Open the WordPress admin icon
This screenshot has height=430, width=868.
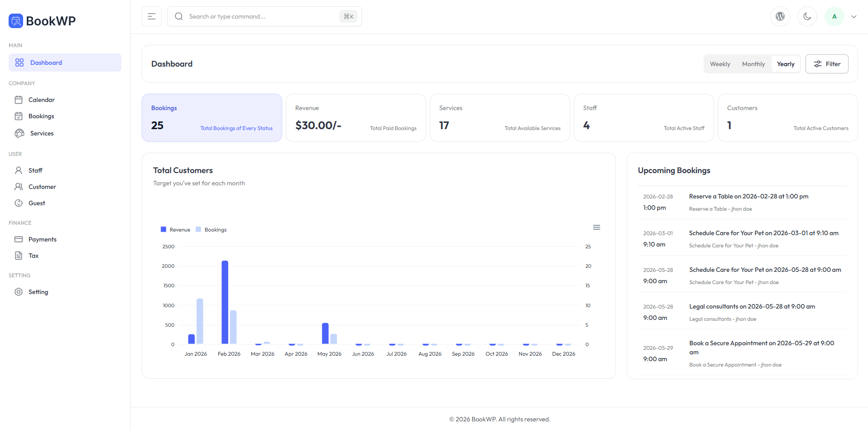[780, 16]
